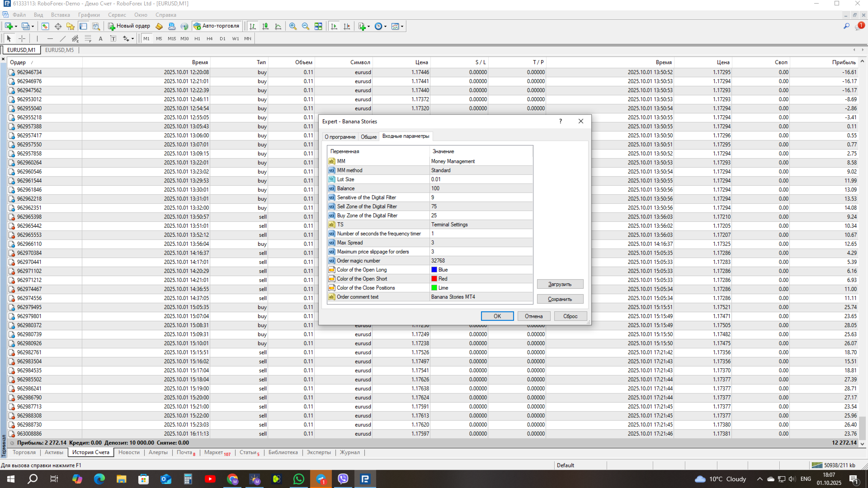Toggle the H1 timeframe button
This screenshot has height=488, width=868.
[x=197, y=39]
